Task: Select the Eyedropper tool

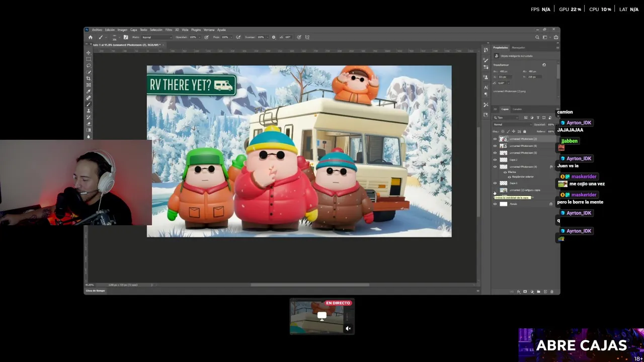Action: coord(89,92)
